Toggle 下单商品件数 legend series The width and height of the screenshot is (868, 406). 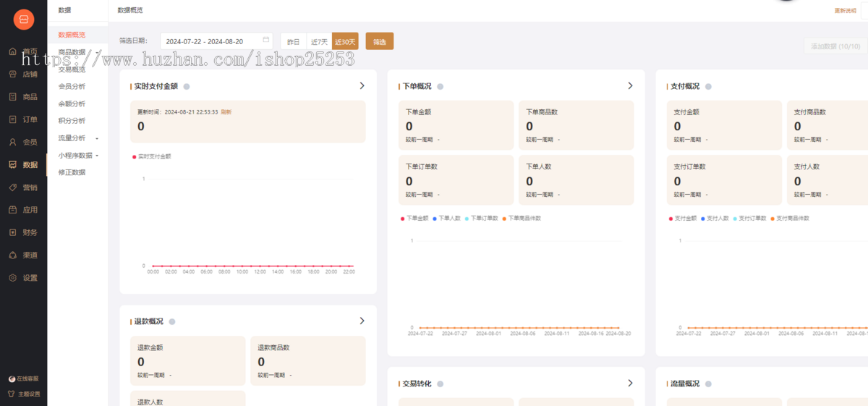522,218
